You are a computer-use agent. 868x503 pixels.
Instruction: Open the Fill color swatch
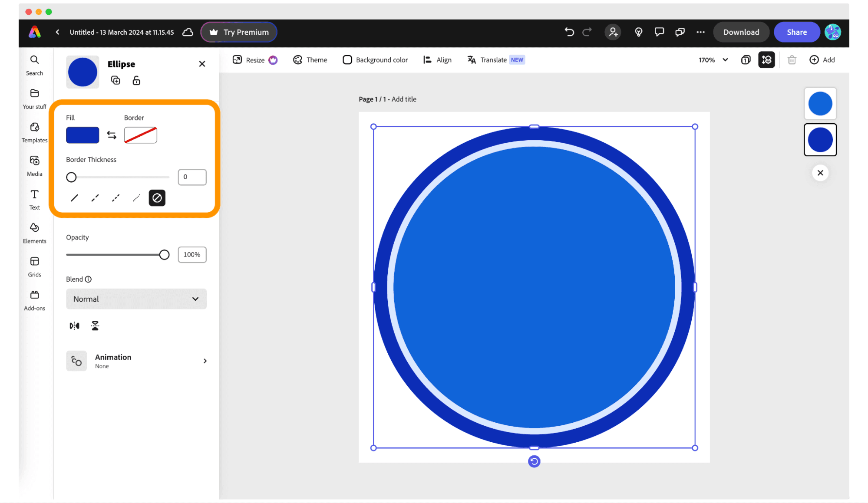(83, 135)
